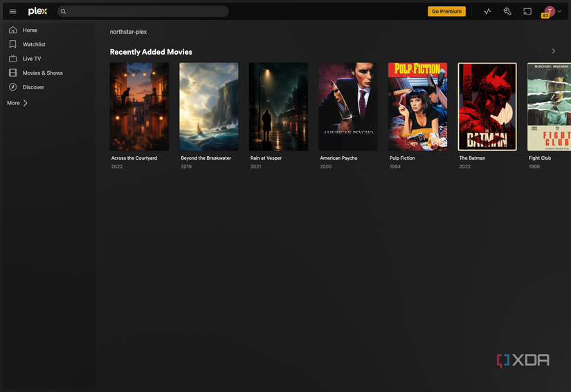The height and width of the screenshot is (392, 571).
Task: Expand the More sidebar section
Action: pos(17,103)
